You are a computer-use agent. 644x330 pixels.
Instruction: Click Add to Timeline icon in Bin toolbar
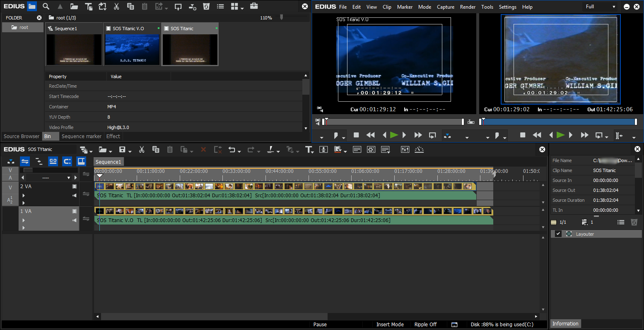coord(193,6)
